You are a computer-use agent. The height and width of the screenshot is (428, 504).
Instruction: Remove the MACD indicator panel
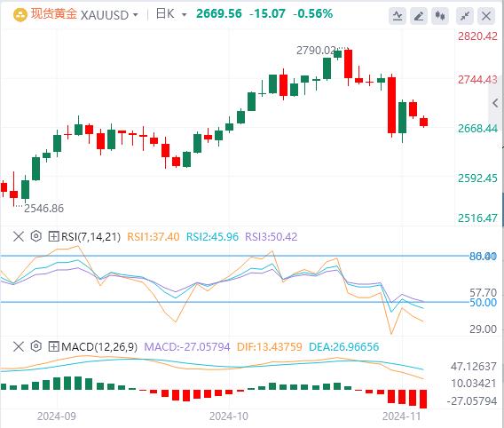19,346
